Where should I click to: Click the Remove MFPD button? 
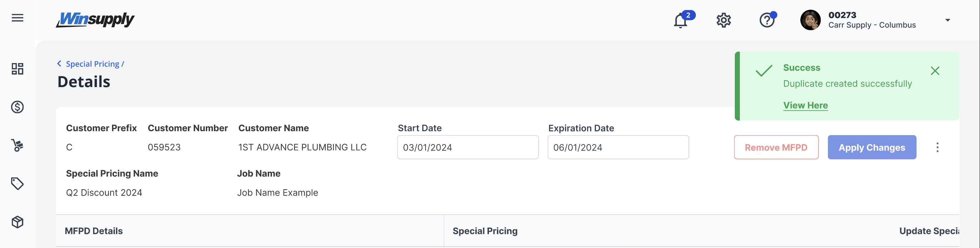(x=776, y=147)
